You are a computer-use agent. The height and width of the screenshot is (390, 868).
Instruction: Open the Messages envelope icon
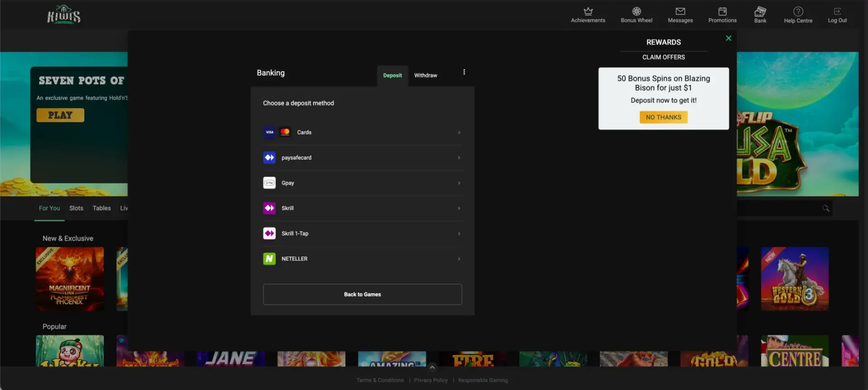coord(680,11)
